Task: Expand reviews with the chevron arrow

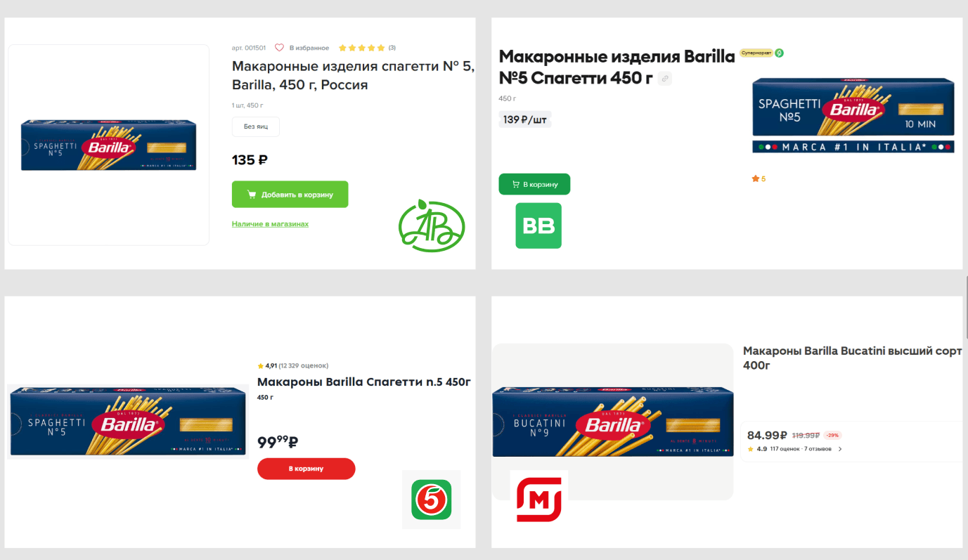Action: [x=840, y=449]
